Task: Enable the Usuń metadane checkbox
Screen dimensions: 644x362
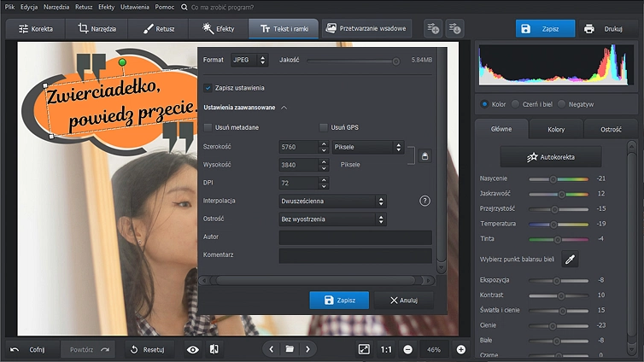Action: [208, 127]
